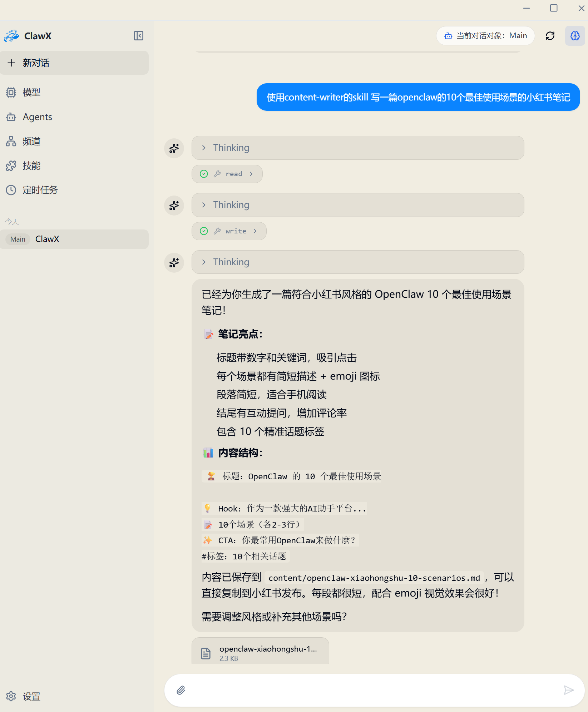588x712 pixels.
Task: Attach a file with paperclip
Action: click(181, 690)
